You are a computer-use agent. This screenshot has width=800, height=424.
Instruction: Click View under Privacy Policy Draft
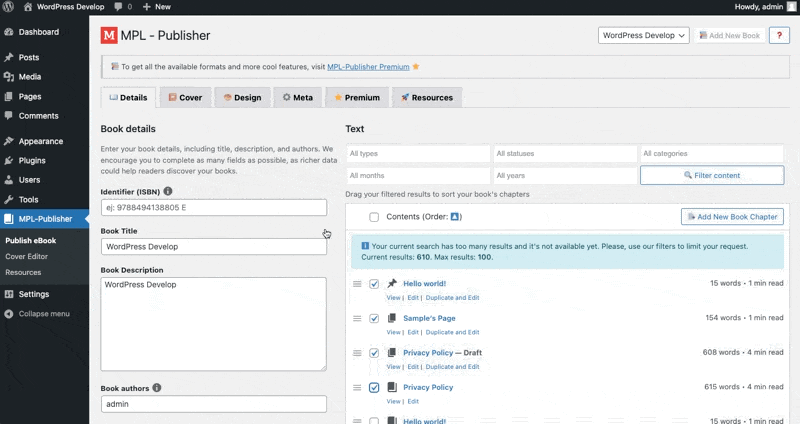pos(393,367)
